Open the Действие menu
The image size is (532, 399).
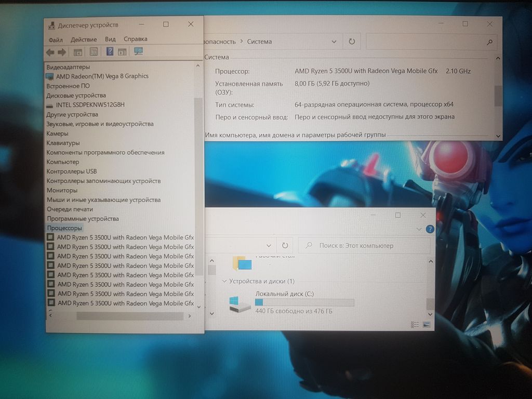pos(84,39)
